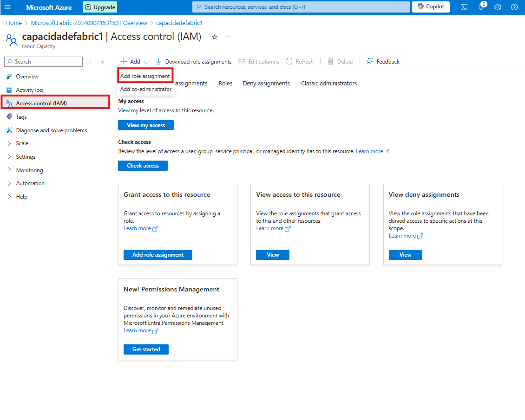Screen dimensions: 525x420
Task: Switch to the Deny assignments tab
Action: 266,84
